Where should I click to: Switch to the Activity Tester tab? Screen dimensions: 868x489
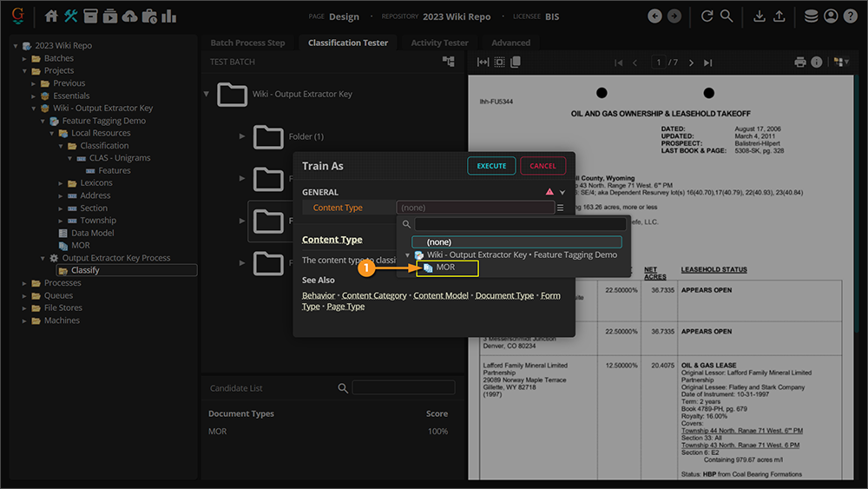439,43
